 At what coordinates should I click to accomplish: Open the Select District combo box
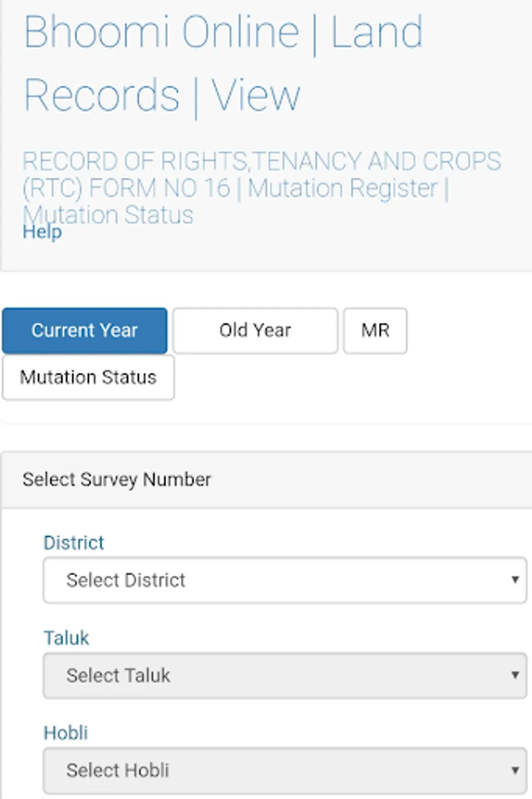click(284, 580)
